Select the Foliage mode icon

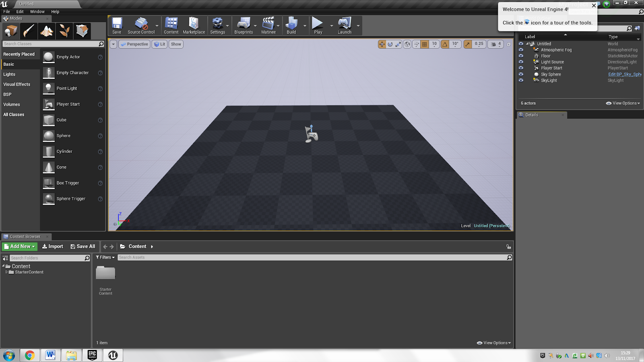64,31
